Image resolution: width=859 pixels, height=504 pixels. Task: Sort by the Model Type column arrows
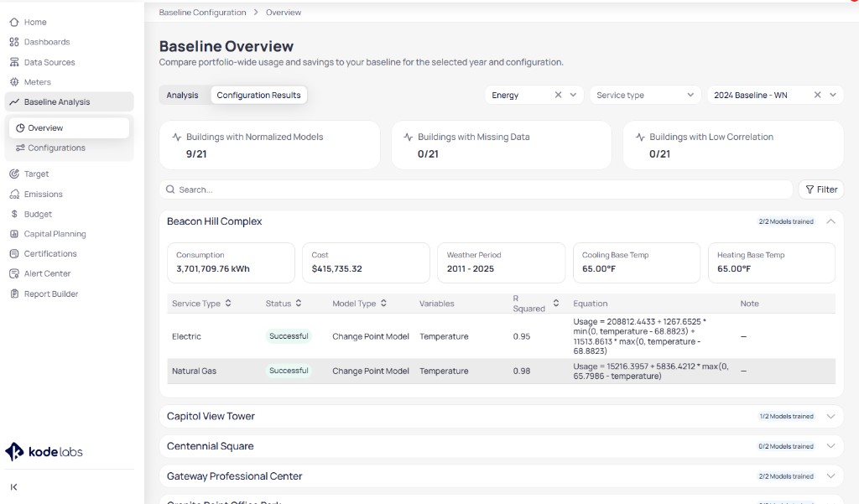tap(383, 303)
